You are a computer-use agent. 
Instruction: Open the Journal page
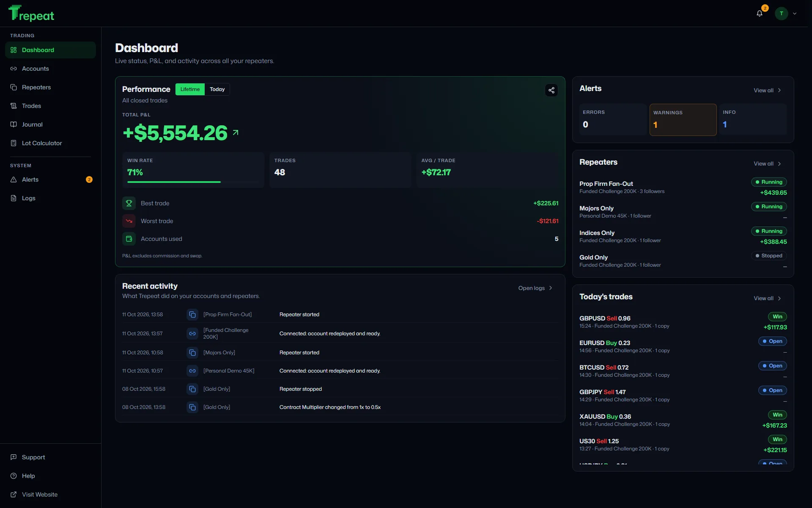(x=50, y=124)
